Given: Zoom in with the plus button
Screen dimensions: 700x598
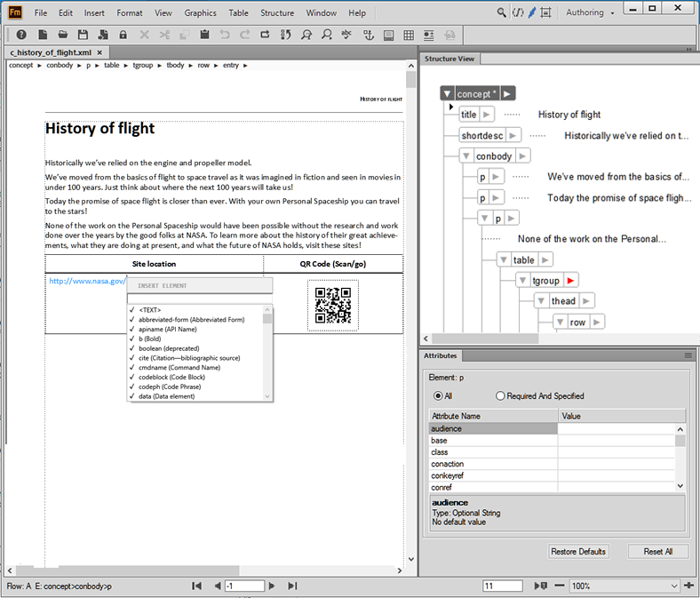Looking at the screenshot, I should pyautogui.click(x=688, y=586).
